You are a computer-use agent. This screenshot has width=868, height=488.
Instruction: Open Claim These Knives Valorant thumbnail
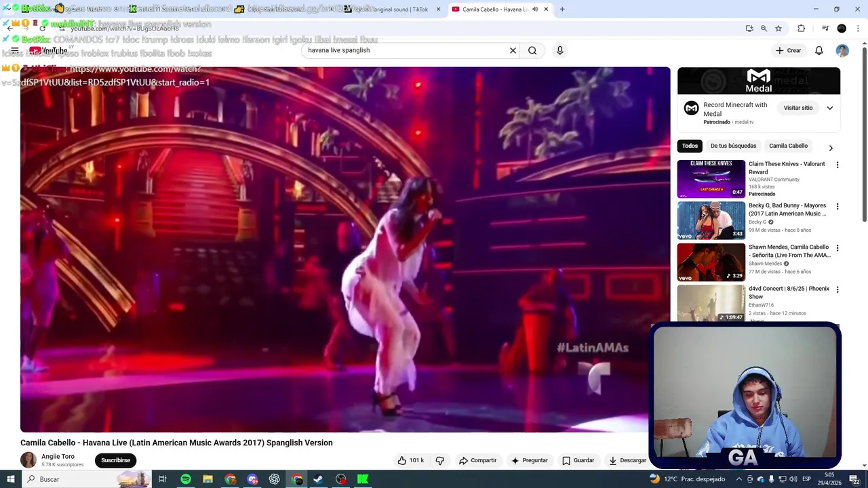711,179
